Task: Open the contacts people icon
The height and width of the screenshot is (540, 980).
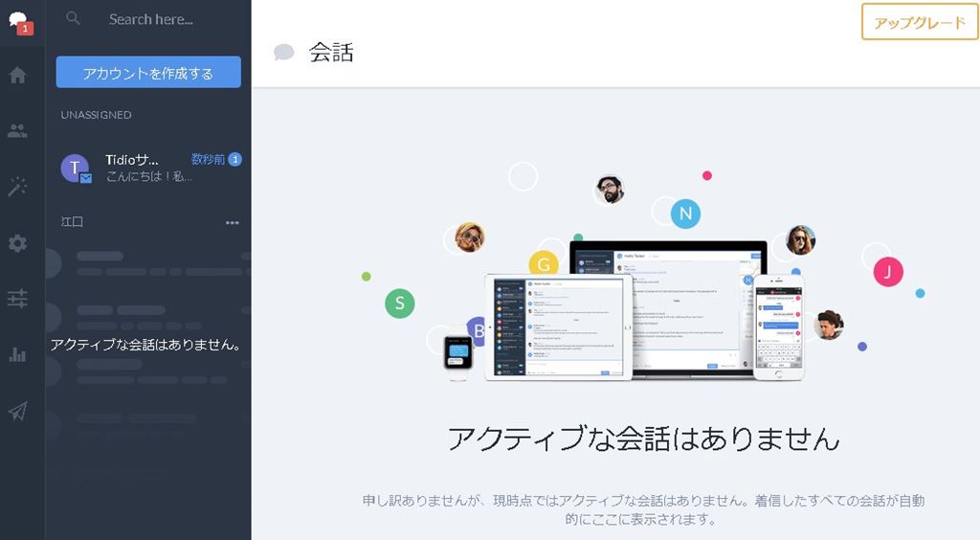Action: [17, 131]
